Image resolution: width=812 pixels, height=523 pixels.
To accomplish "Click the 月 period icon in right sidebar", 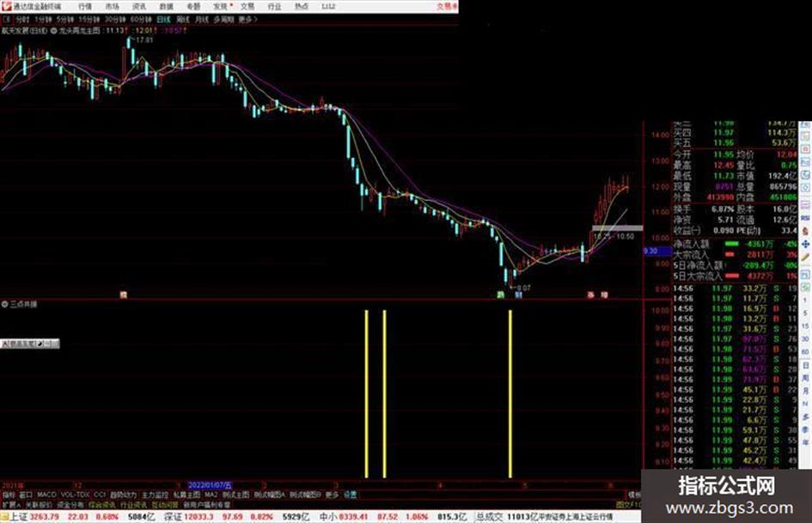I will pyautogui.click(x=805, y=392).
